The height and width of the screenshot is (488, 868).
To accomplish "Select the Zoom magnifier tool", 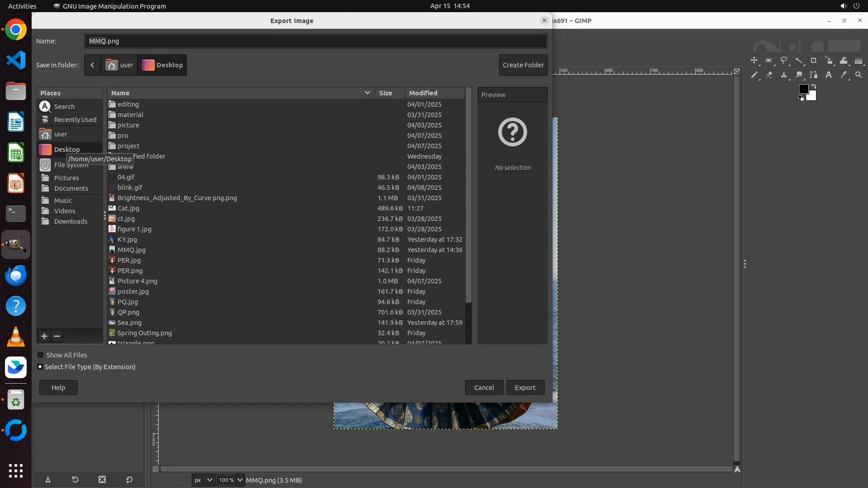I will pos(859,75).
